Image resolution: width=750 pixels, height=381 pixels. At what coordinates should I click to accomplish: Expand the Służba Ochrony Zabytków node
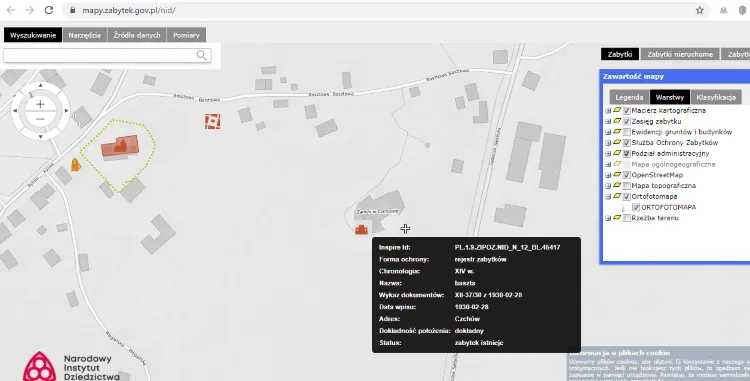608,143
